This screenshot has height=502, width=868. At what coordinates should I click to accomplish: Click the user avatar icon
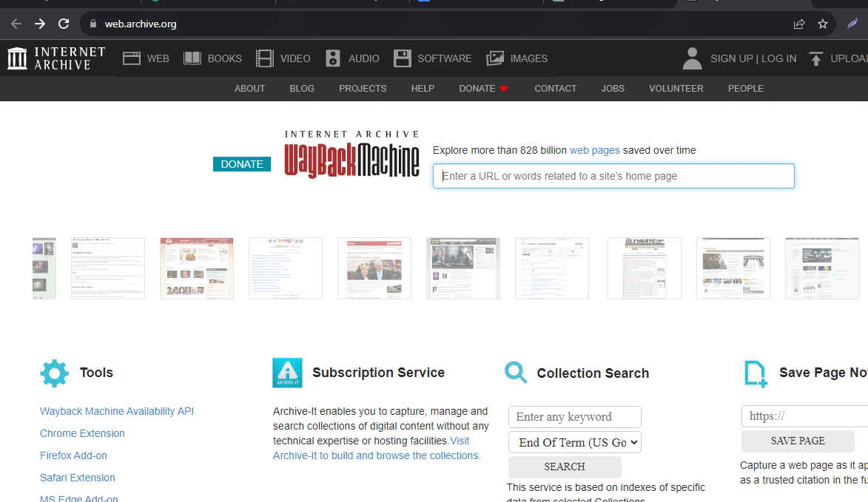coord(692,58)
